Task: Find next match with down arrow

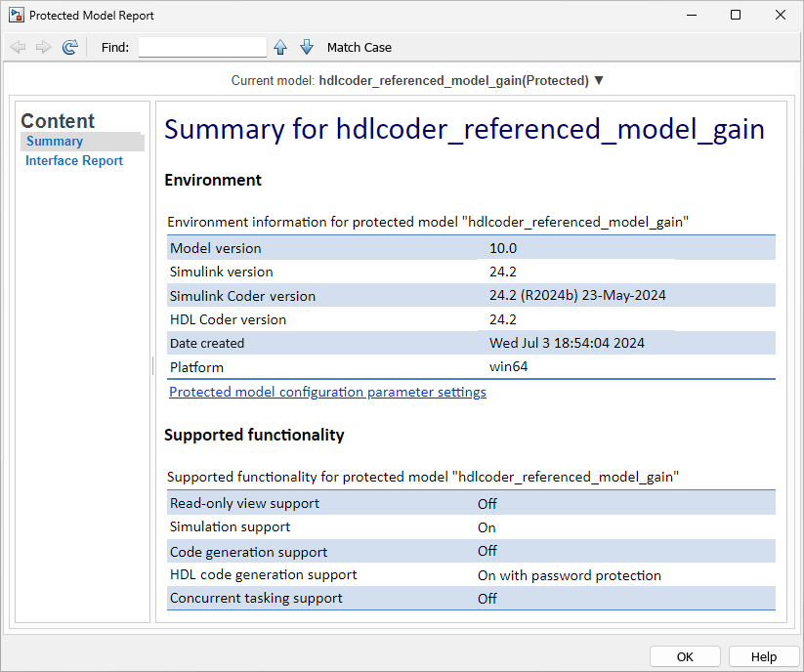Action: (306, 47)
